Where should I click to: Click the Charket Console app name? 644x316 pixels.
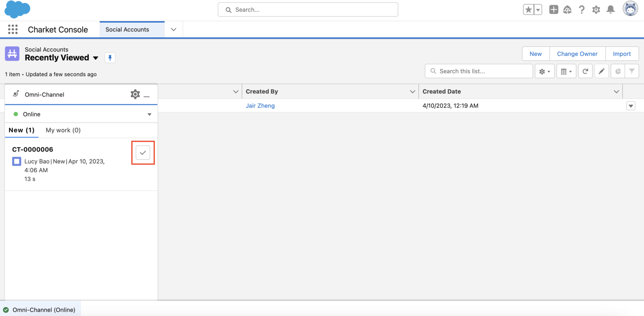coord(58,30)
